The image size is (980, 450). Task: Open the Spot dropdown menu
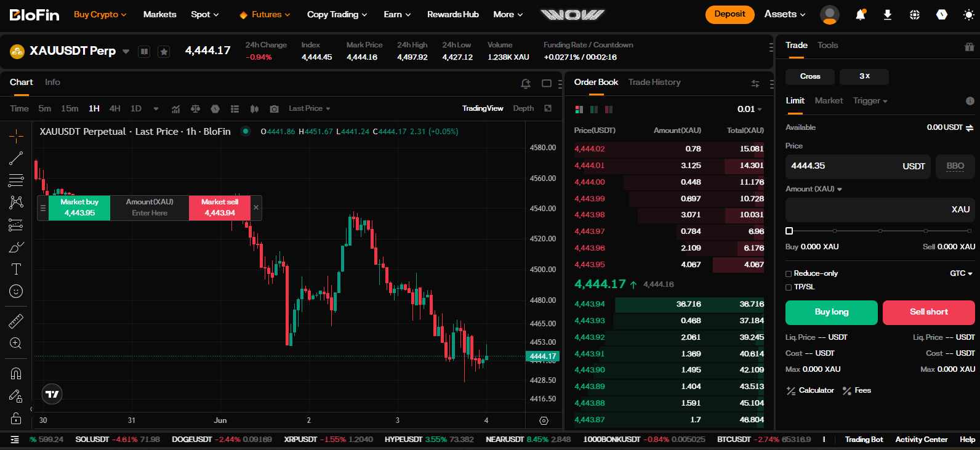coord(204,14)
